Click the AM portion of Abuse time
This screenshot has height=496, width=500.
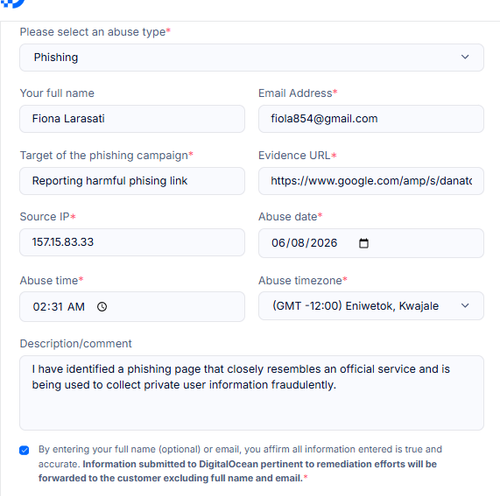pyautogui.click(x=76, y=307)
